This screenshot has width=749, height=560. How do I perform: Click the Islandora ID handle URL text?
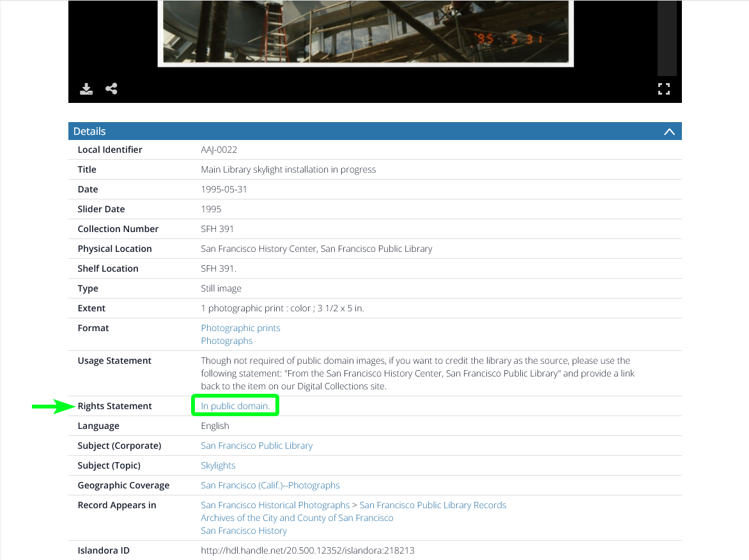[307, 550]
